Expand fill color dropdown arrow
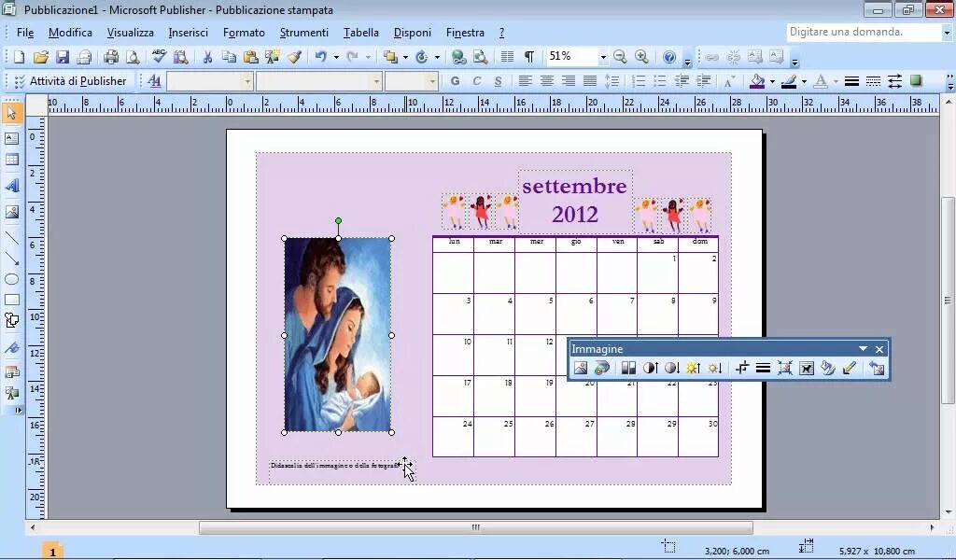 [772, 81]
